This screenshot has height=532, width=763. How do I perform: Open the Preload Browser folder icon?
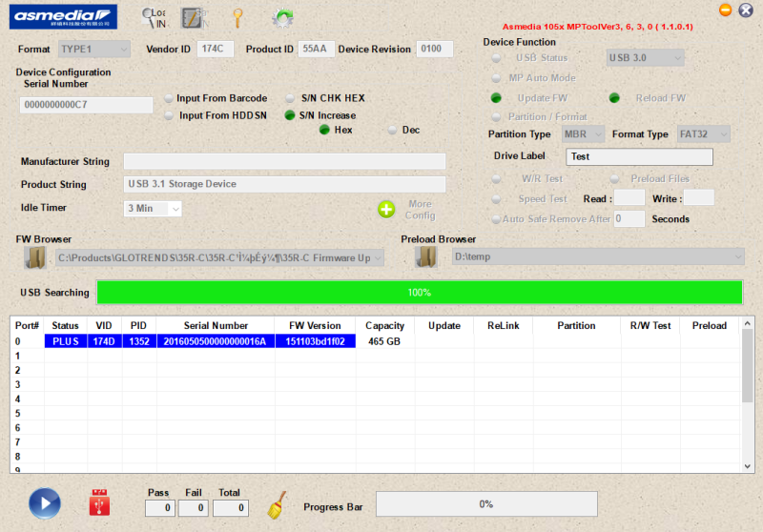(426, 256)
